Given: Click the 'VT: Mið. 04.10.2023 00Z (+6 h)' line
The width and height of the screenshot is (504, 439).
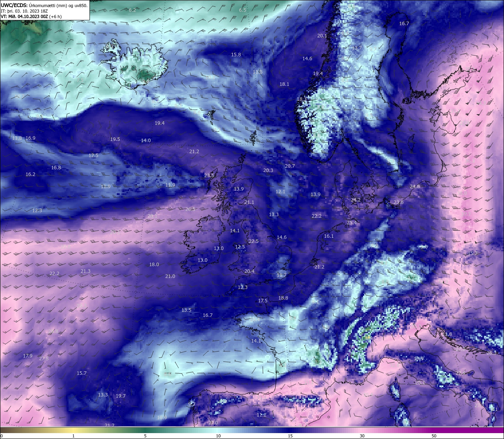Looking at the screenshot, I should pyautogui.click(x=31, y=17).
